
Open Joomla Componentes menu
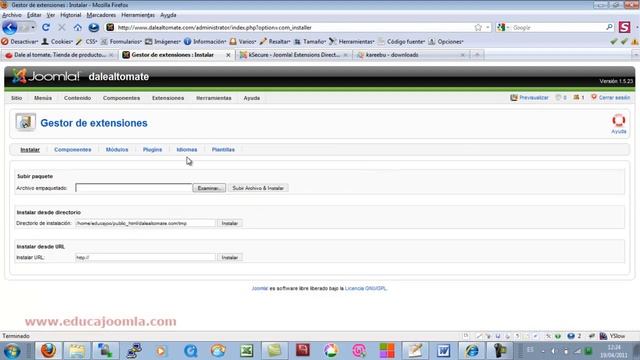tap(121, 98)
